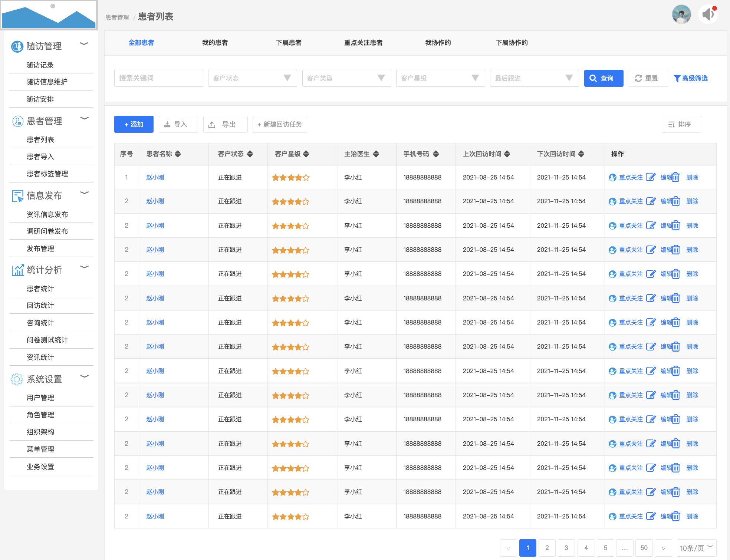Click the edit pencil icon in last row
Screen dimensions: 730x560
tap(651, 516)
